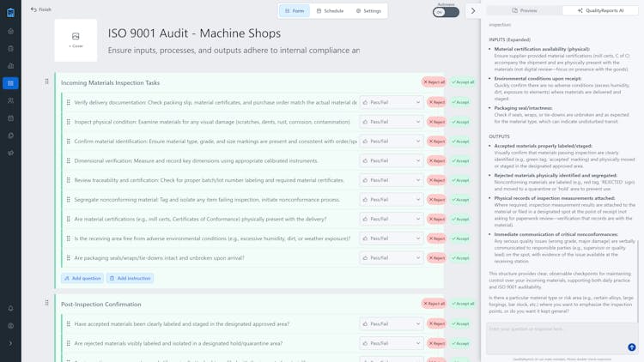This screenshot has width=644, height=362.
Task: Click the add Cover image placeholder
Action: pyautogui.click(x=76, y=39)
